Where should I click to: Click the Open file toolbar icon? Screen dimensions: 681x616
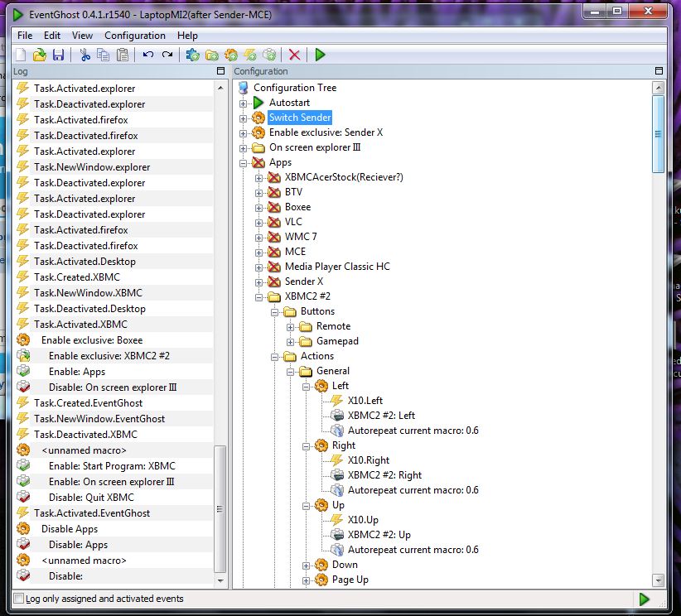[x=40, y=55]
